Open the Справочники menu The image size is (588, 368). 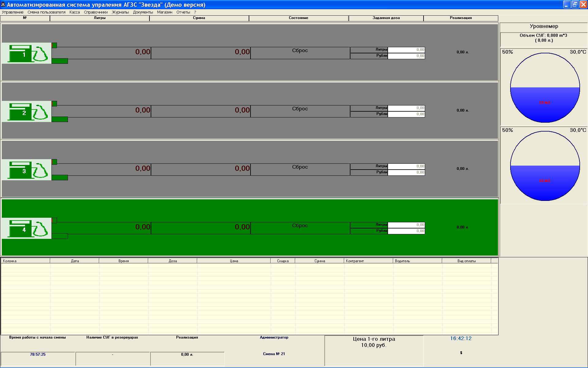(x=96, y=12)
